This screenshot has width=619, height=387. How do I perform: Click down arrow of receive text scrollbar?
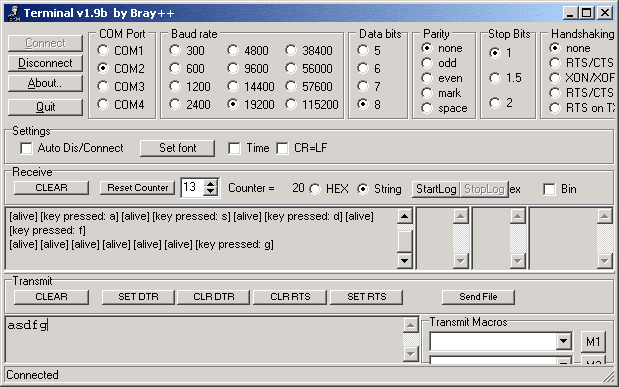tap(404, 261)
